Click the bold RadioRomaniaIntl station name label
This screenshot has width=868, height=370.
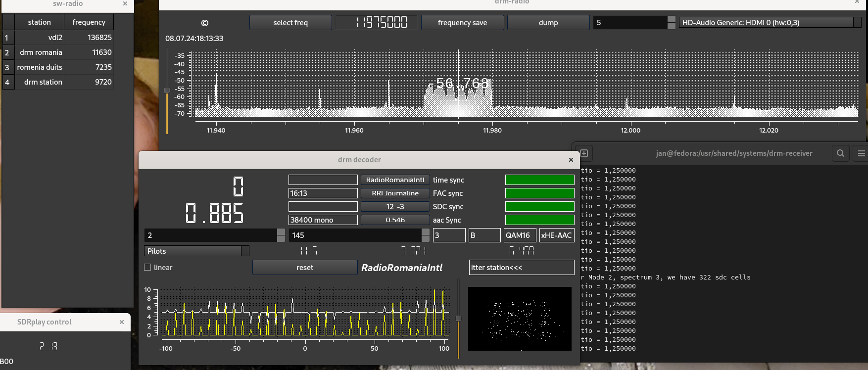click(402, 268)
